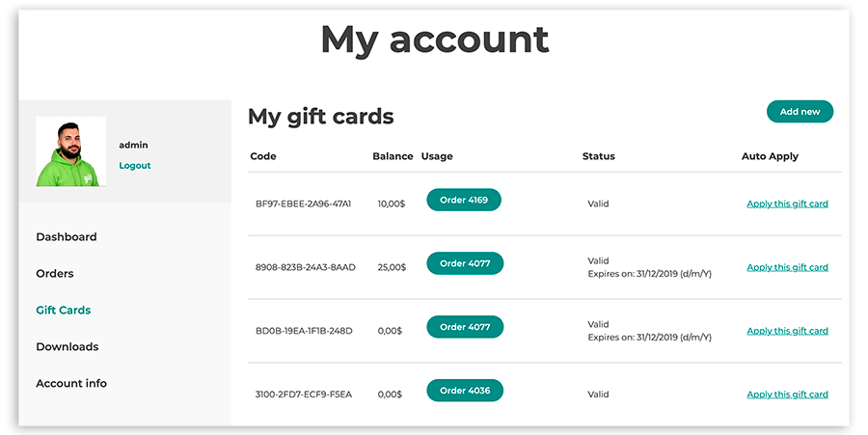Navigate to Account info
868x435 pixels.
tap(71, 383)
